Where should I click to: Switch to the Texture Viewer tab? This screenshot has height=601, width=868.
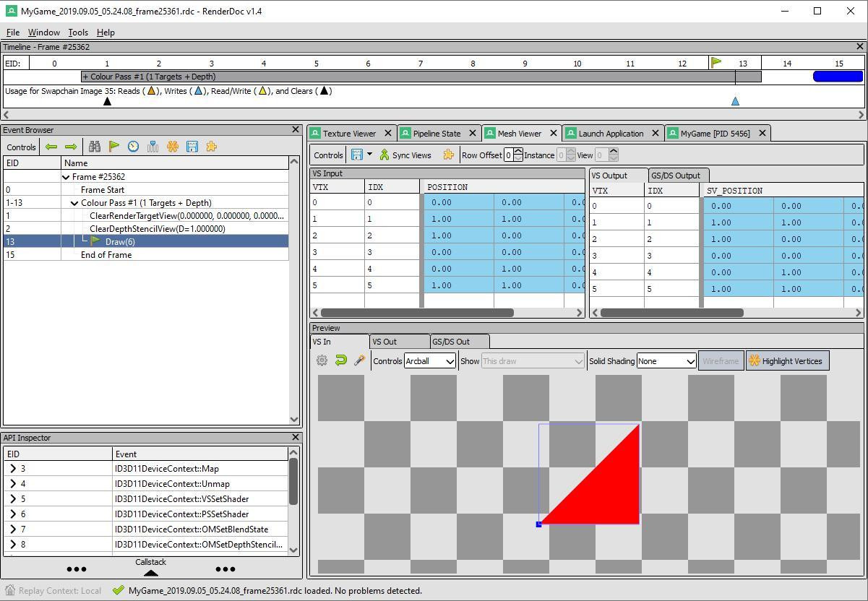349,133
